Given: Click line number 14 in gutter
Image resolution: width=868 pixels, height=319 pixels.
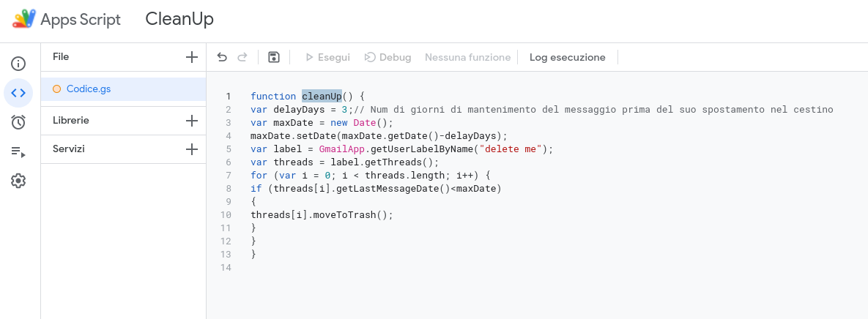Looking at the screenshot, I should click(x=226, y=268).
